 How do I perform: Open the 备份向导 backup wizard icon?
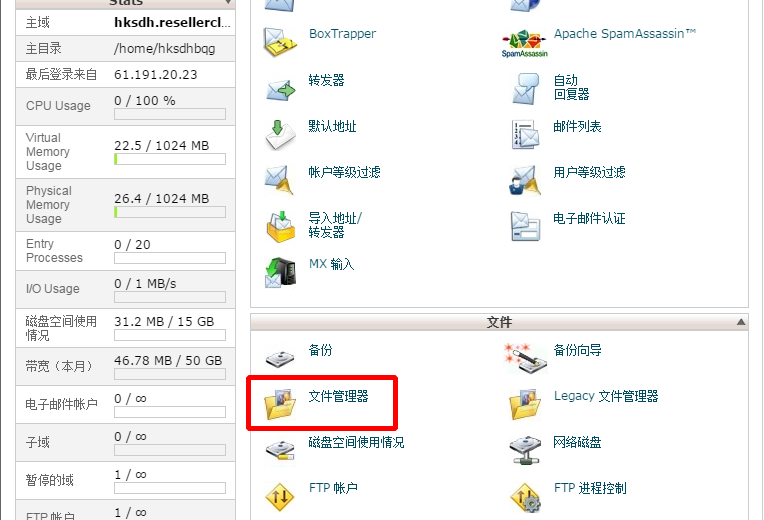525,358
